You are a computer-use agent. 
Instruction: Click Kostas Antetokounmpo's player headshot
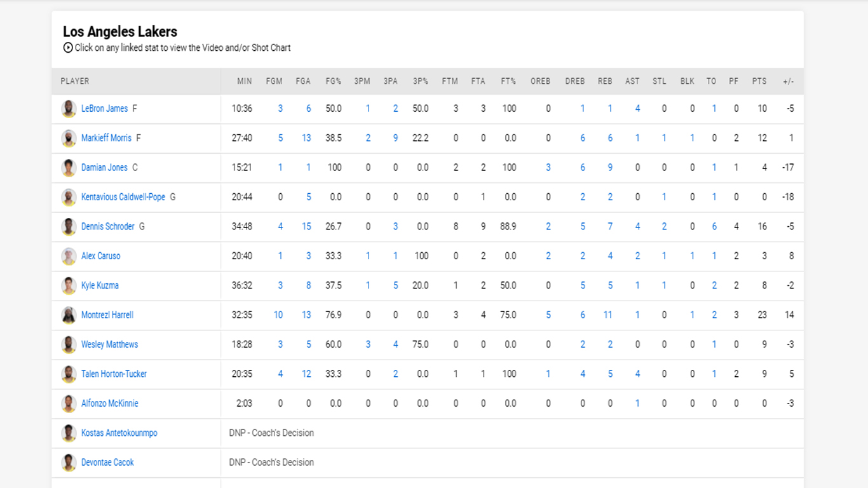coord(69,433)
